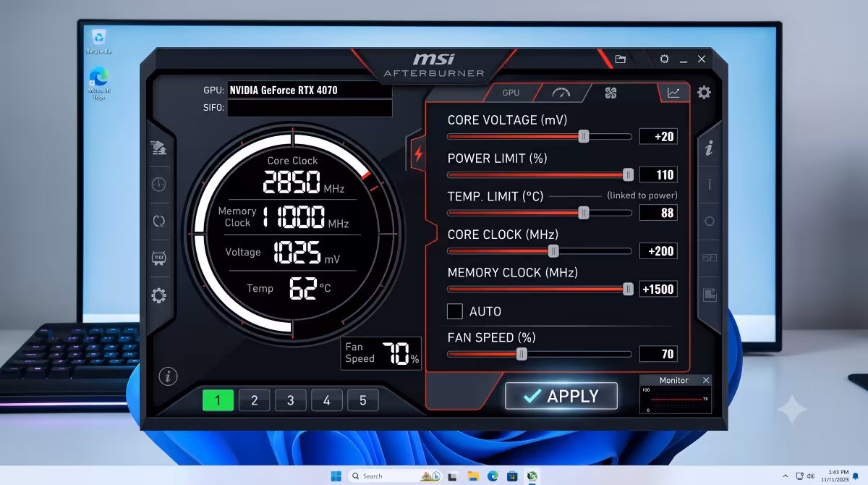Open the notification bell in system tray

[855, 476]
